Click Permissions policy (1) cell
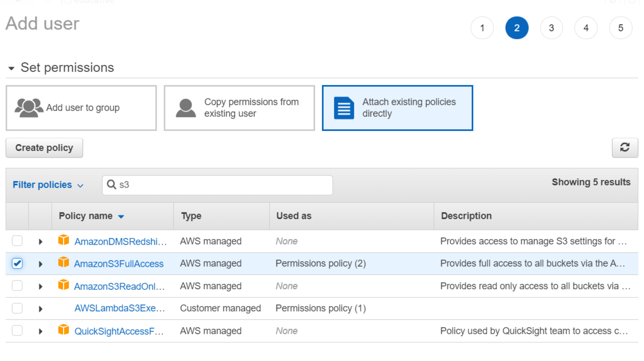644x361 pixels. 321,308
